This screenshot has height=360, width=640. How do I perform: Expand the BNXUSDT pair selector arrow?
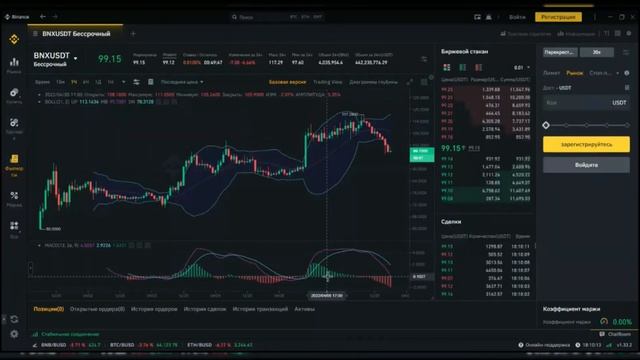pyautogui.click(x=76, y=58)
